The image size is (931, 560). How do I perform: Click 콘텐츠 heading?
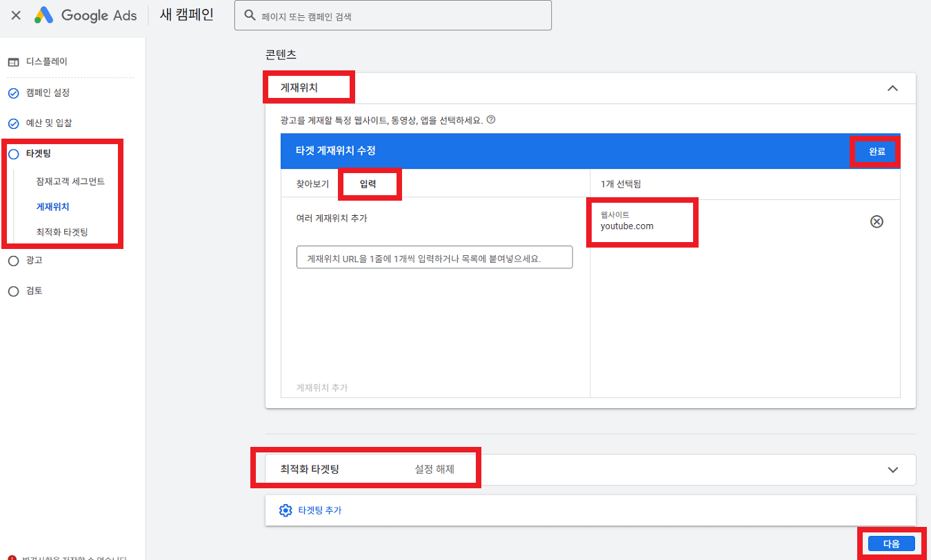(281, 54)
